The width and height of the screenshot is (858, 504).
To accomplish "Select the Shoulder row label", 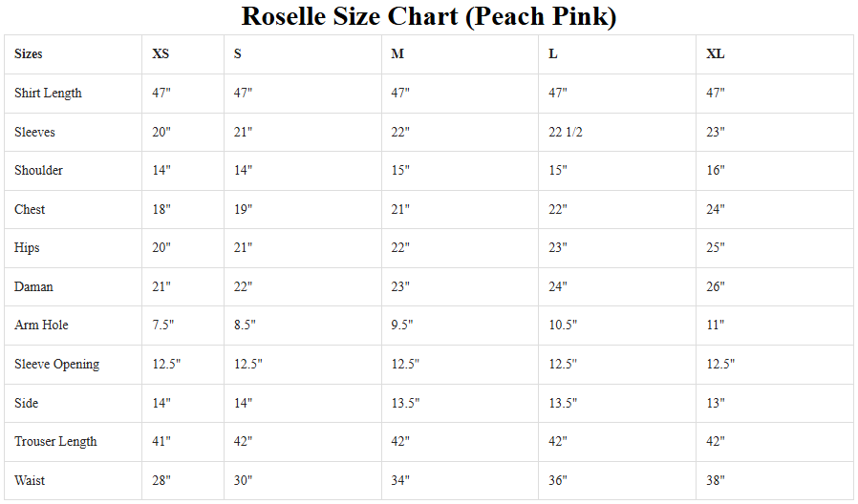I will pyautogui.click(x=38, y=171).
